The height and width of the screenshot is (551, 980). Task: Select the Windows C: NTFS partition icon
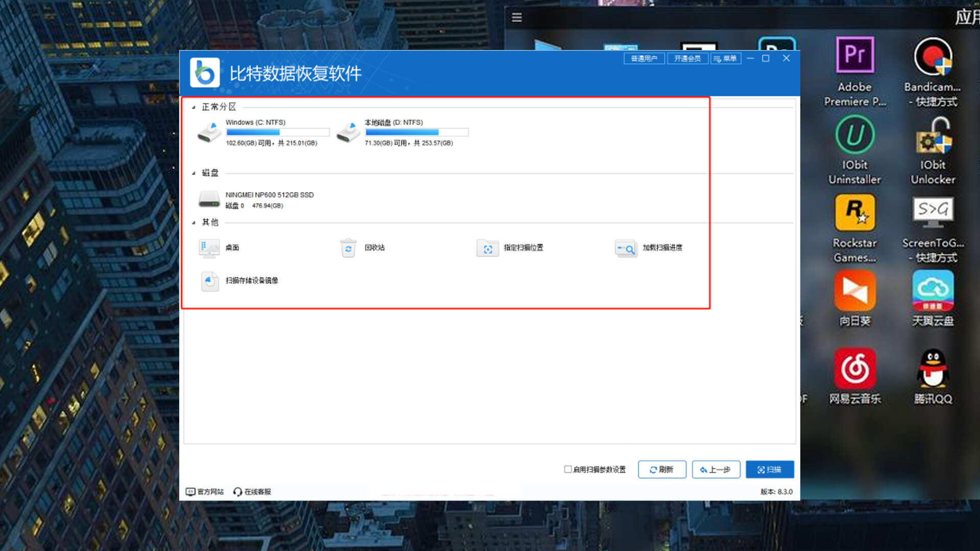pyautogui.click(x=209, y=133)
